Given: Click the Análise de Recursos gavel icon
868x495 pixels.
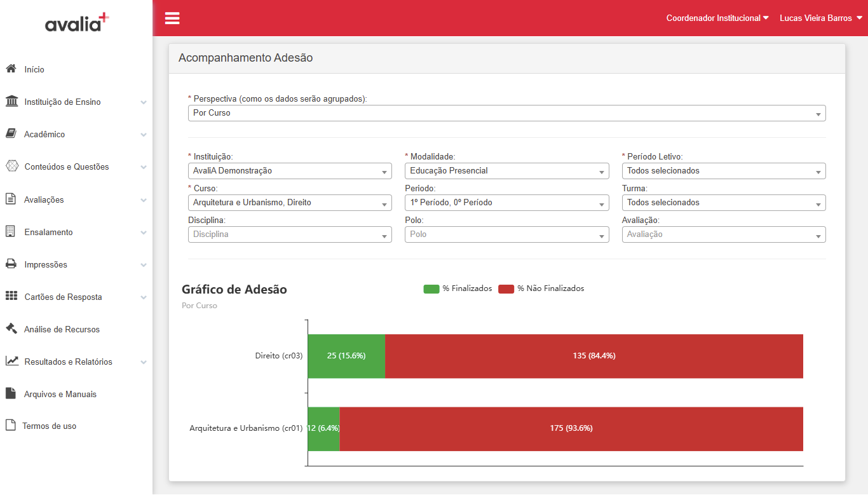Looking at the screenshot, I should click(x=11, y=329).
